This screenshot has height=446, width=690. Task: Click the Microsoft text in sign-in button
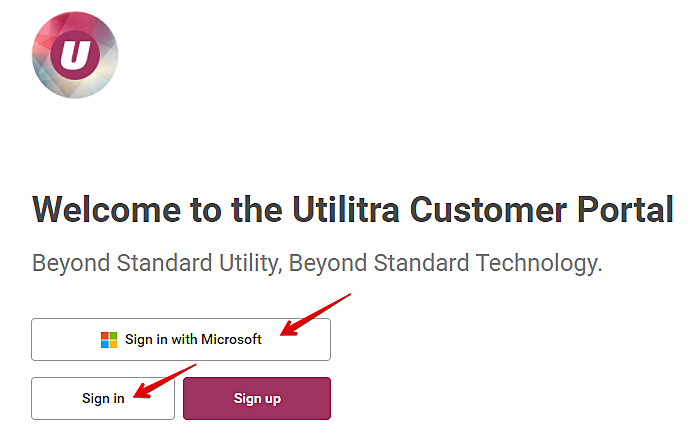click(231, 340)
